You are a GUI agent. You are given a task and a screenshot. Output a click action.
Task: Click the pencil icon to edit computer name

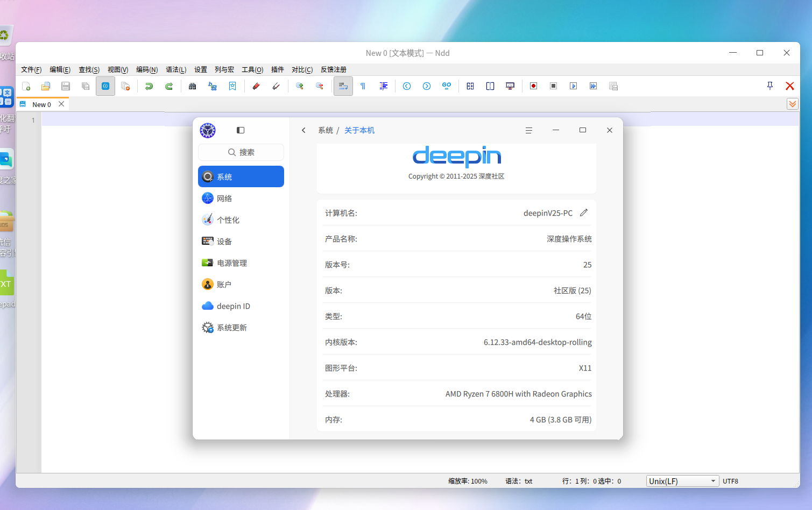(x=584, y=212)
